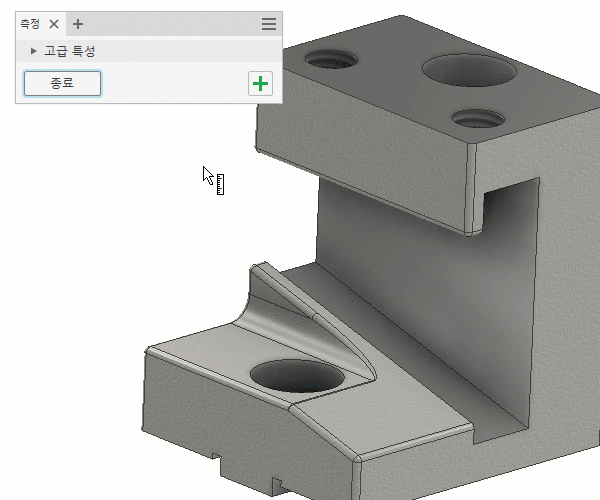Add a measurement with the green plus button
Screen dimensions: 600x500
[x=260, y=83]
